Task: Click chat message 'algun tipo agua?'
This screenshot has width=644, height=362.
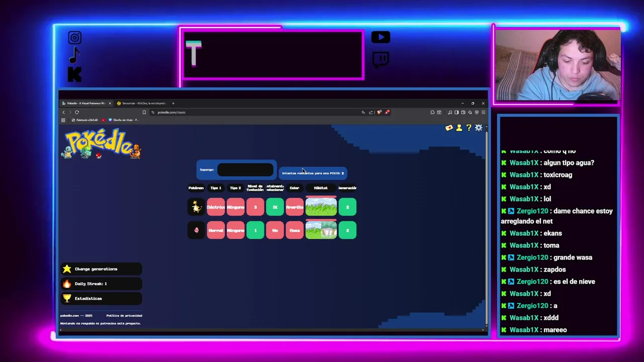Action: click(569, 163)
